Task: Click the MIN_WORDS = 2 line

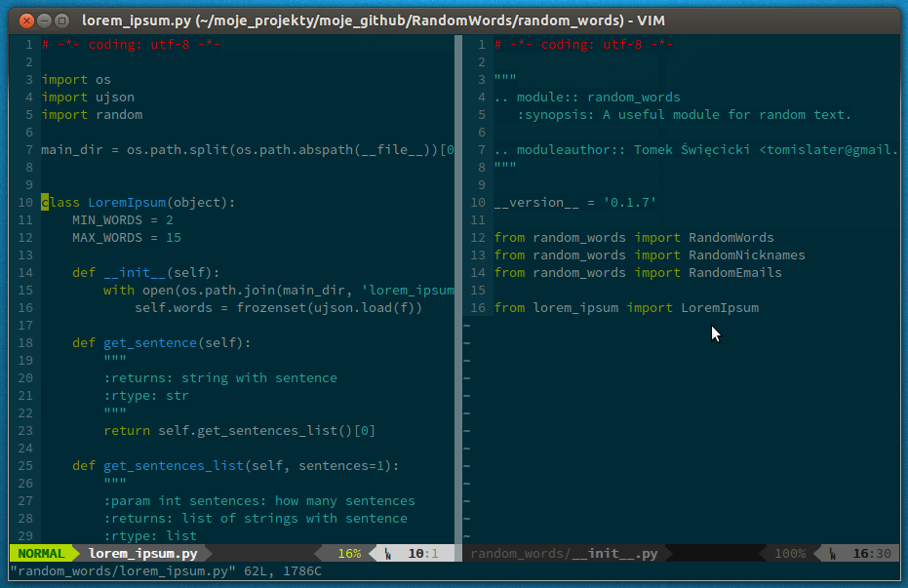Action: (x=123, y=220)
